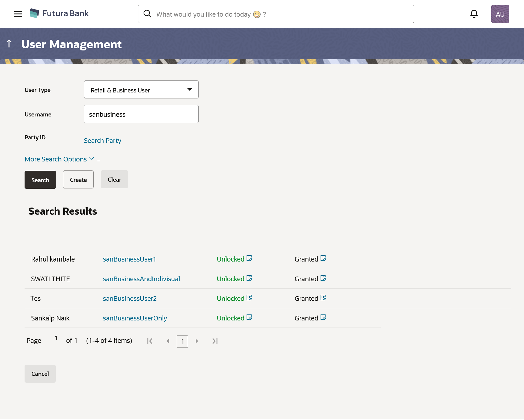Viewport: 524px width, 420px height.
Task: Click the search magnifier icon
Action: pyautogui.click(x=147, y=14)
